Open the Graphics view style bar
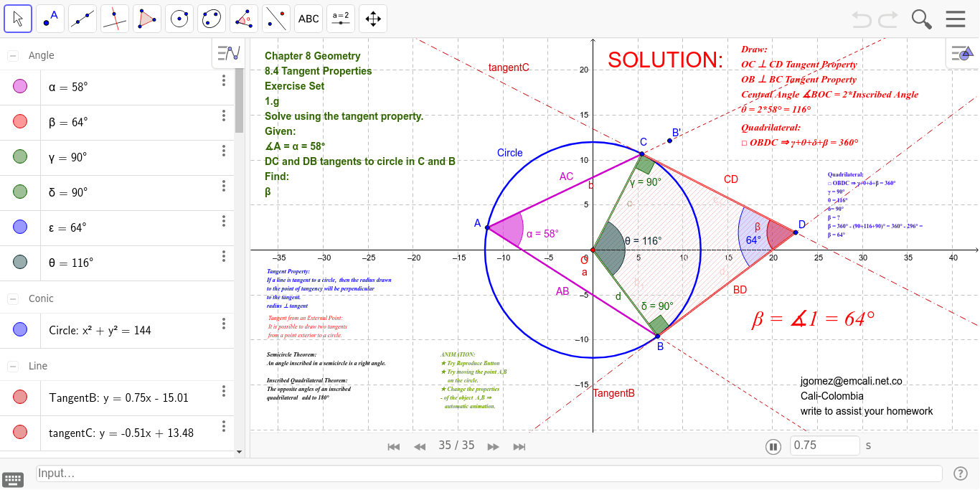 coord(963,53)
